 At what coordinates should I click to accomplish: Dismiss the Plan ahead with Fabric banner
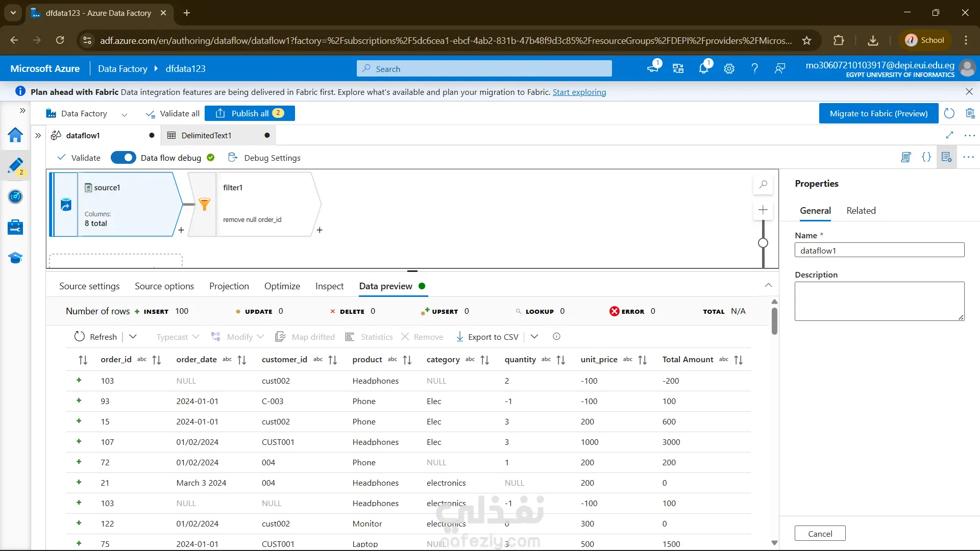[x=969, y=92]
